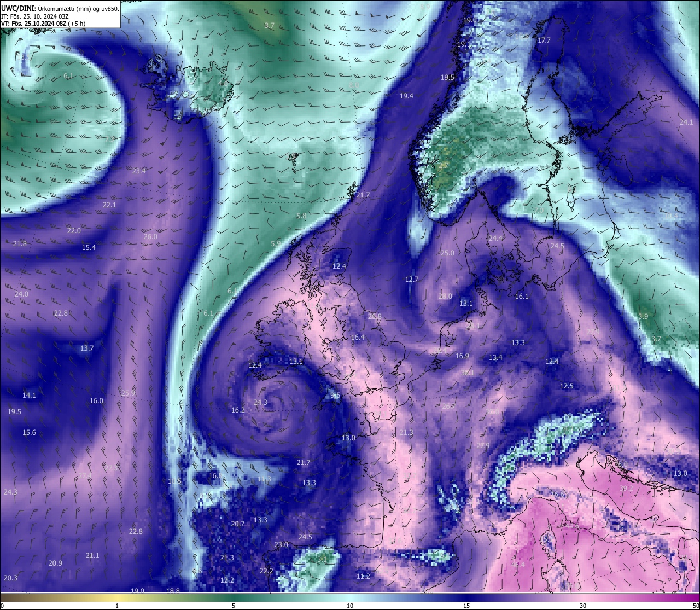Click the 12.7 value in the North Sea
Viewport: 700px width, 610px height.
(x=412, y=279)
